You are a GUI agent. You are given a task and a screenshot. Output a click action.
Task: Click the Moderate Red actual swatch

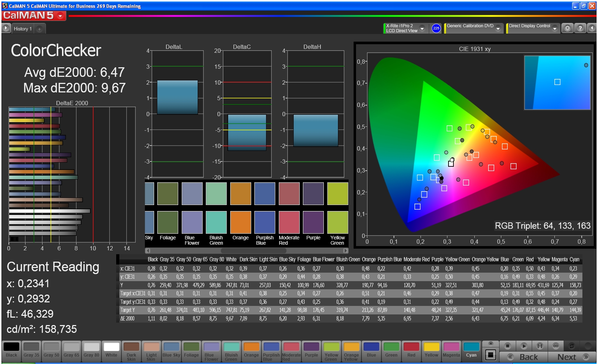tap(289, 222)
